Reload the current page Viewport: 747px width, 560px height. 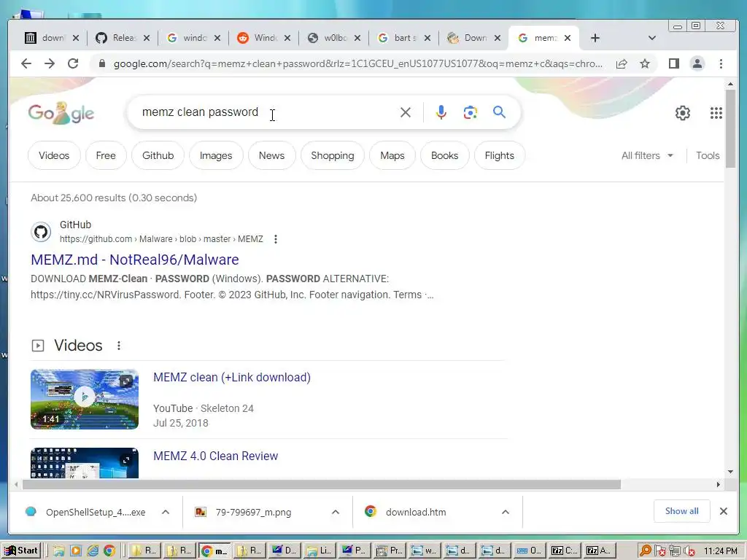pos(73,63)
